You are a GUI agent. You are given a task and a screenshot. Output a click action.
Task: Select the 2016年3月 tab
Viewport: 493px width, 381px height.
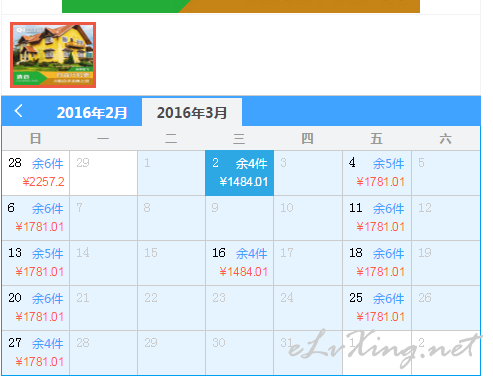tap(192, 112)
